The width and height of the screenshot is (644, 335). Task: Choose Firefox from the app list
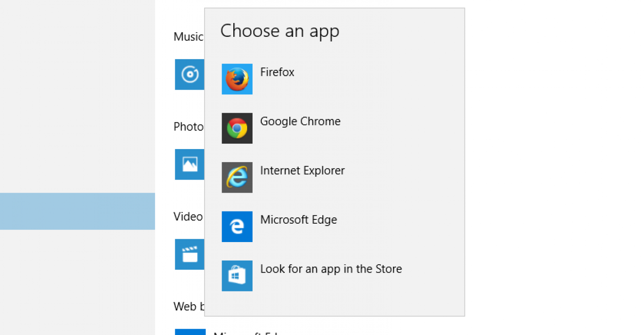(277, 72)
